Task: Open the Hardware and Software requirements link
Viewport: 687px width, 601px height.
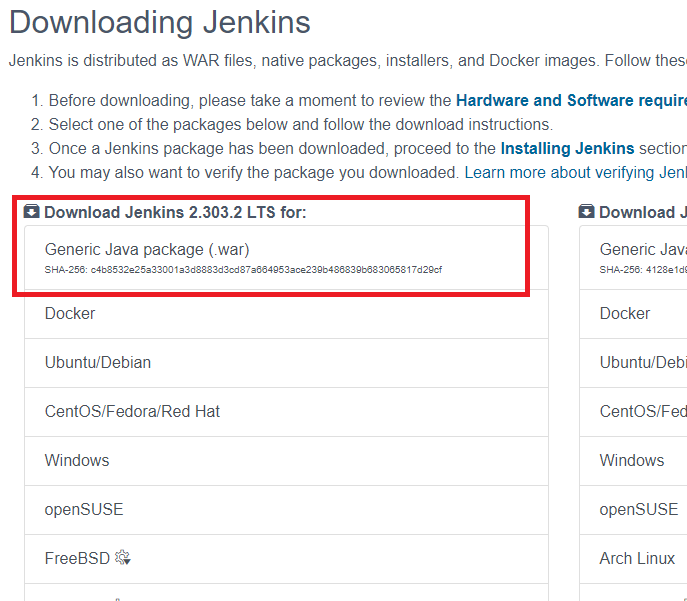Action: [571, 101]
